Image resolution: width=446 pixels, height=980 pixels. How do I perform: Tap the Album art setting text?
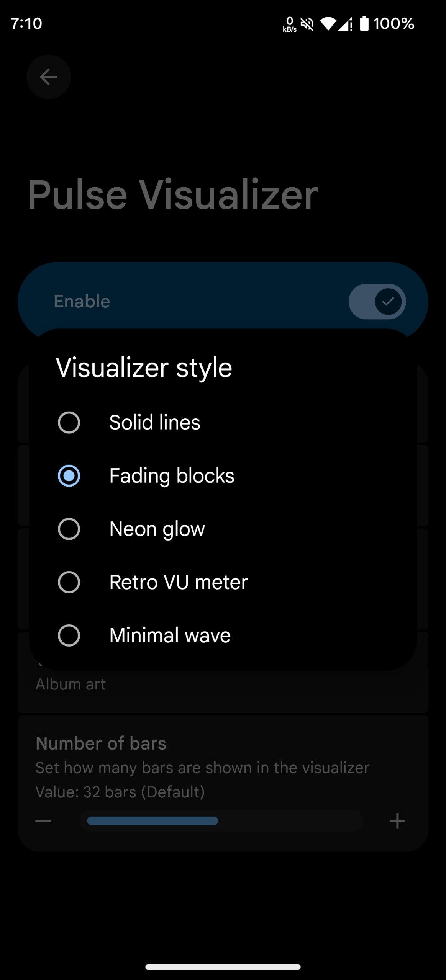(71, 684)
